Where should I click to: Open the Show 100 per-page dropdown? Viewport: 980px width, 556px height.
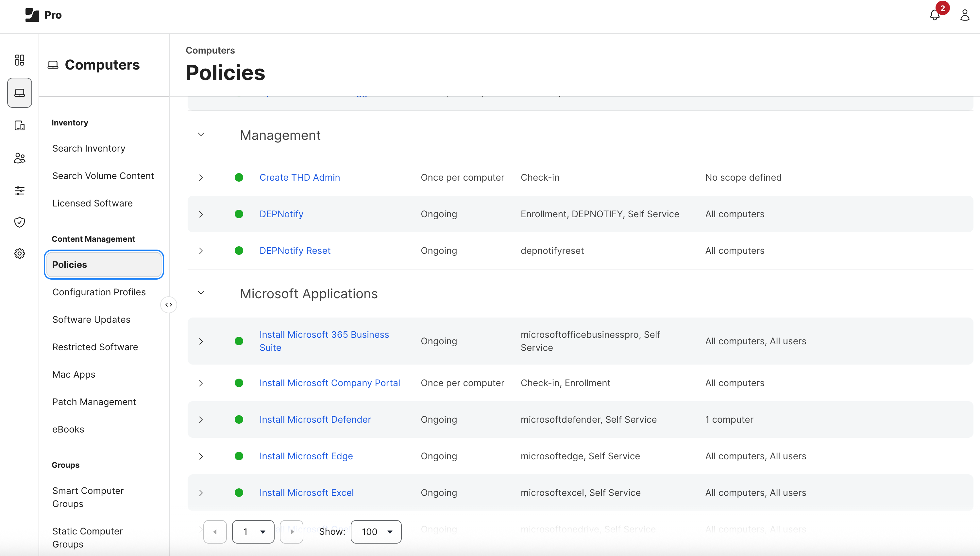(376, 531)
